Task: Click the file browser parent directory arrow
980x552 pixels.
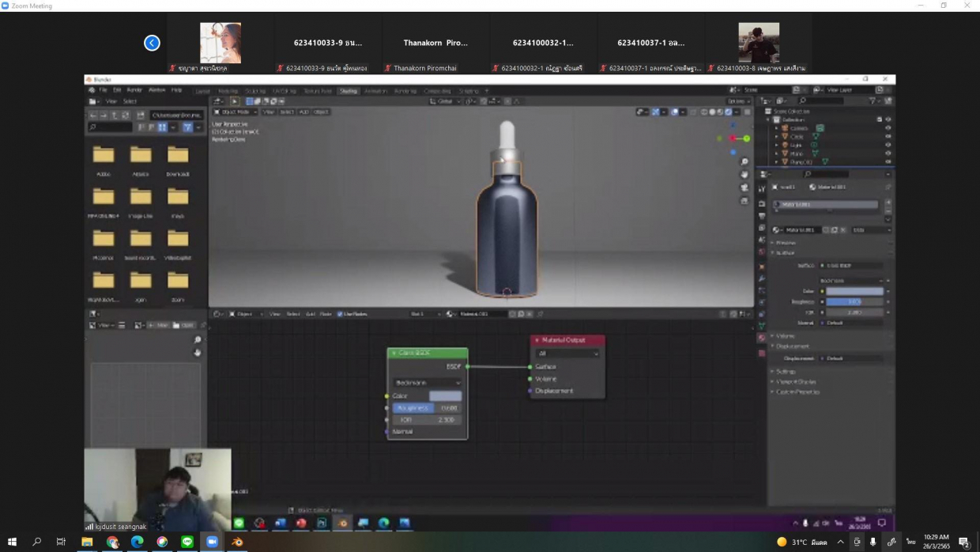Action: (115, 115)
